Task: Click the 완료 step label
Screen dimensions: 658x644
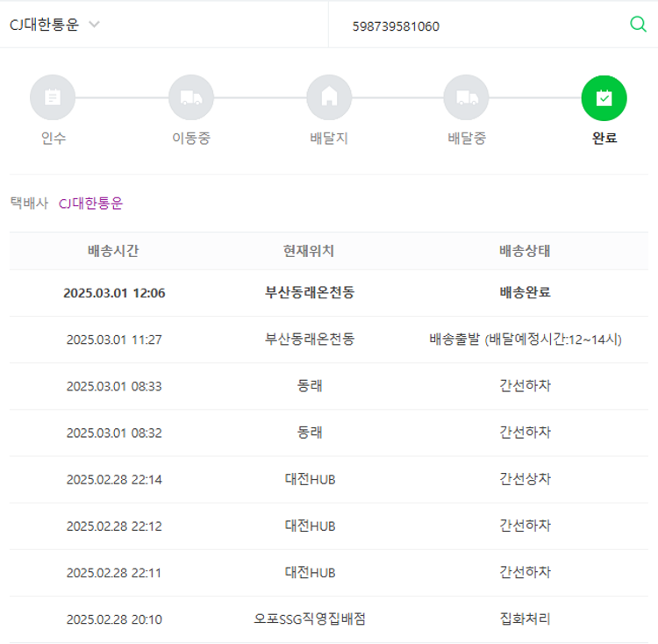Action: pyautogui.click(x=604, y=138)
